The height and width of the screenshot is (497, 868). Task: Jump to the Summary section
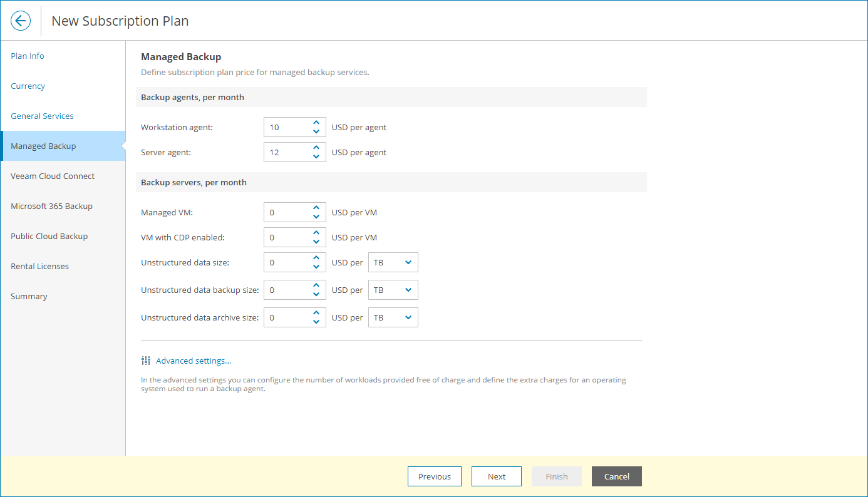click(x=29, y=296)
